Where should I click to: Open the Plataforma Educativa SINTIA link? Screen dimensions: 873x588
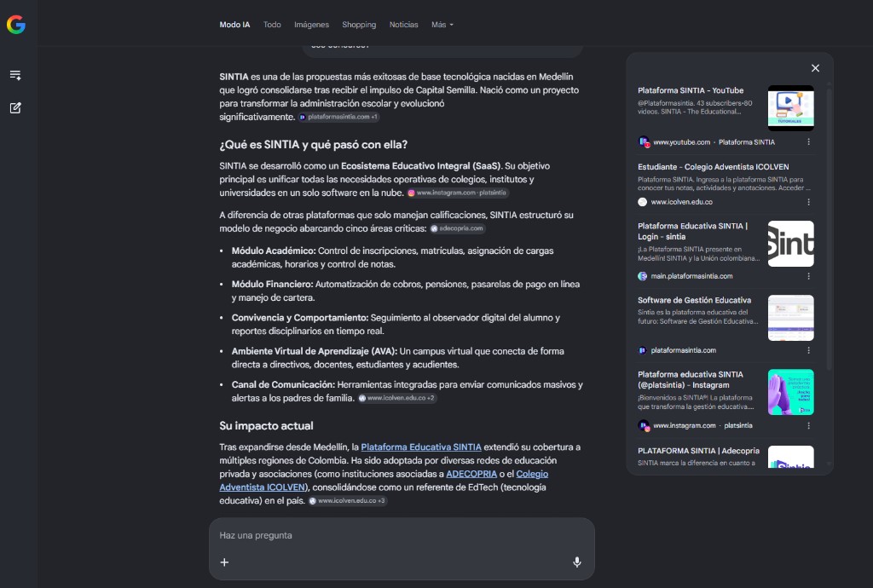click(421, 447)
